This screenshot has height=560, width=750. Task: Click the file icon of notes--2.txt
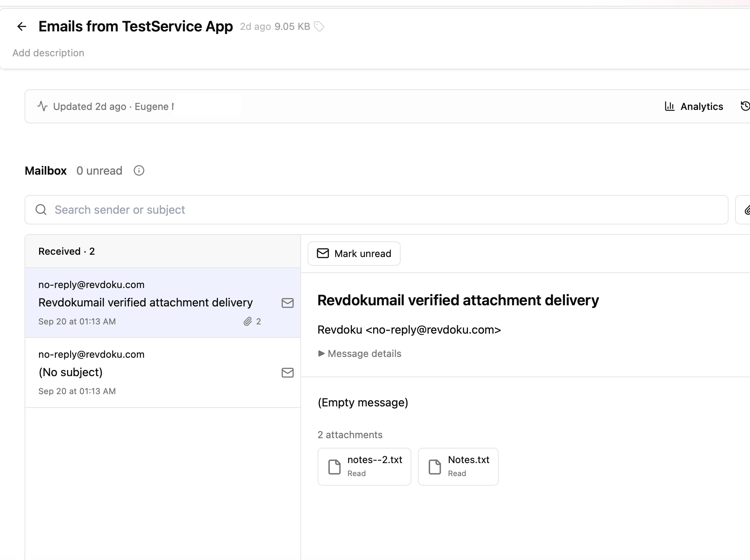(x=334, y=467)
